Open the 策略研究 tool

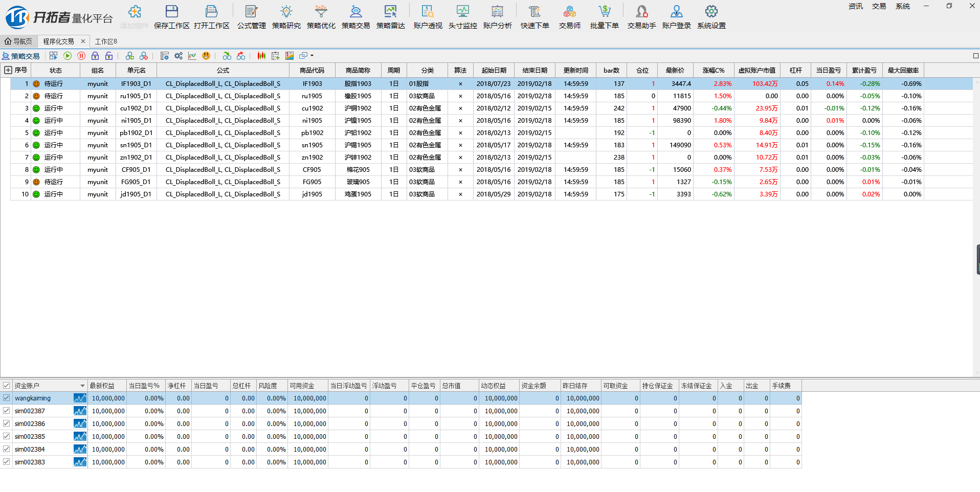(286, 17)
